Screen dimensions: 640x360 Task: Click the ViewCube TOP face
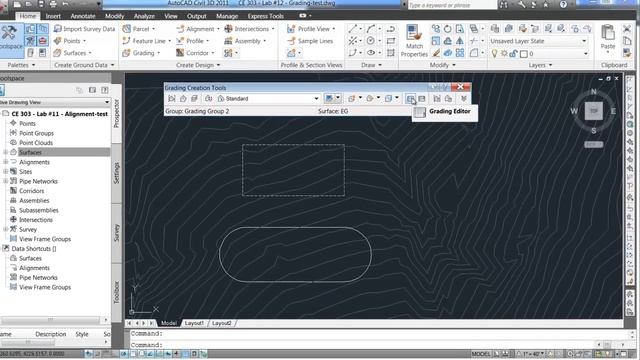click(593, 111)
